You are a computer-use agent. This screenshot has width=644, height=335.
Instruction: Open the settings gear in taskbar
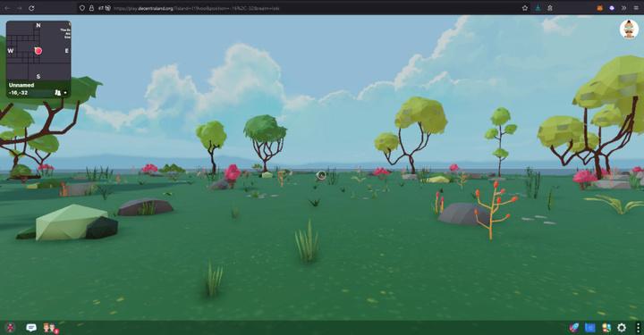(622, 327)
